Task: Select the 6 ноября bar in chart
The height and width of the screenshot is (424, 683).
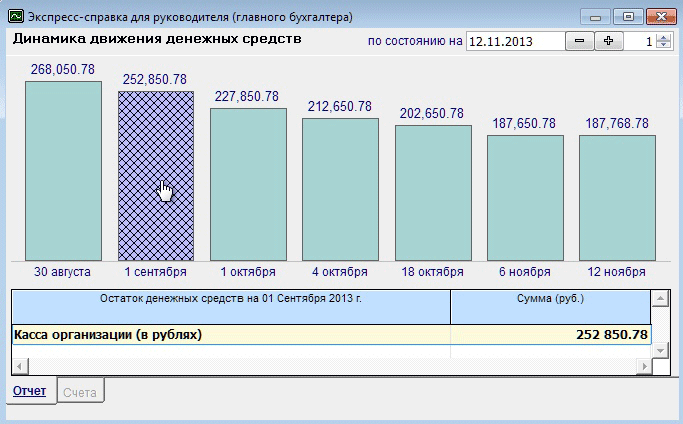Action: coord(525,198)
